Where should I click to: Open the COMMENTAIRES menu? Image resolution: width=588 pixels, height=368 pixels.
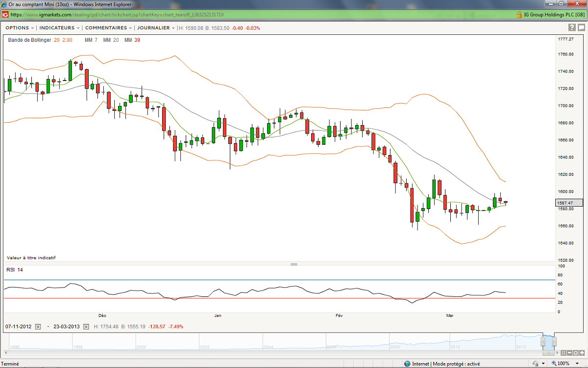coord(108,28)
